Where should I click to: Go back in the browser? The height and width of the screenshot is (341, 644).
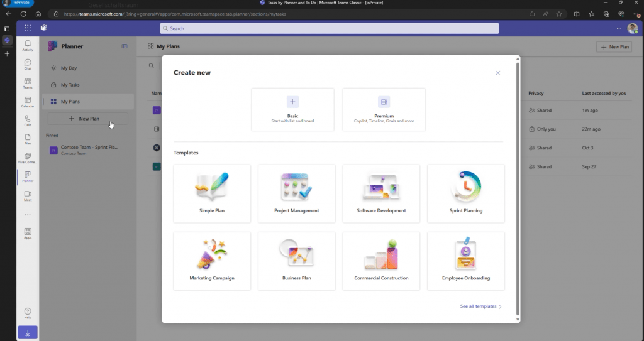pos(9,14)
